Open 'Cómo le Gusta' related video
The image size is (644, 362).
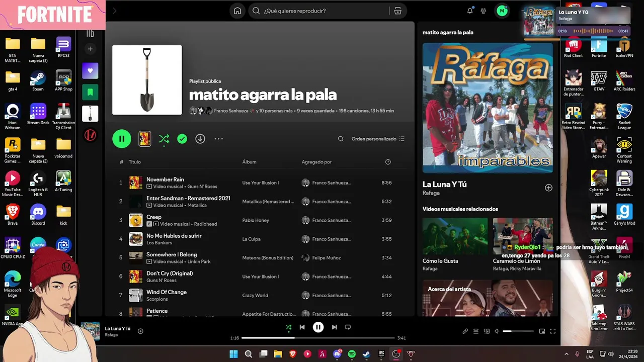tap(455, 244)
